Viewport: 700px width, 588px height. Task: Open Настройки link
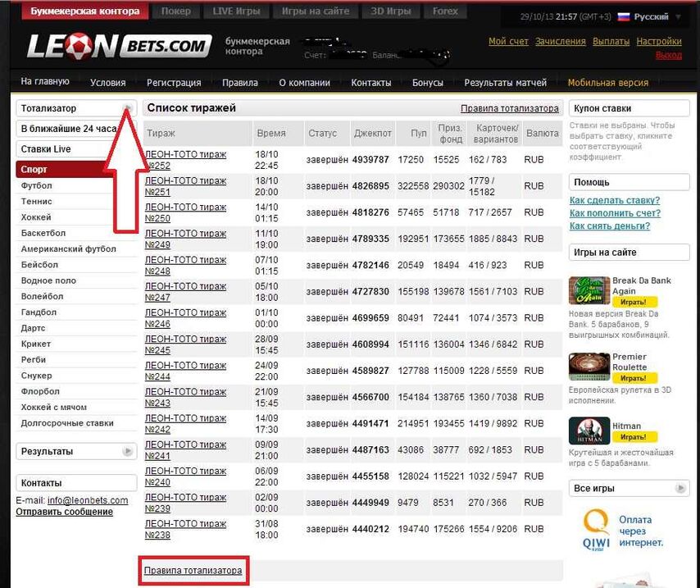[659, 41]
